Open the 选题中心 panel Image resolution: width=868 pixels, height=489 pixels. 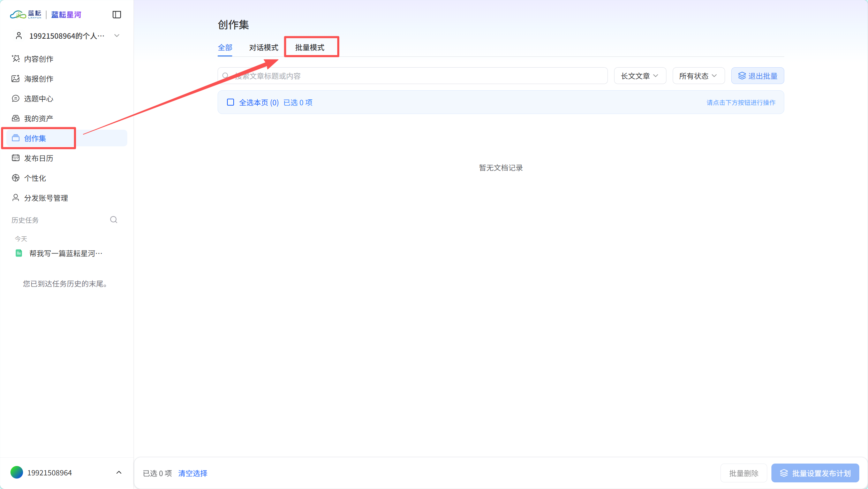(x=38, y=98)
